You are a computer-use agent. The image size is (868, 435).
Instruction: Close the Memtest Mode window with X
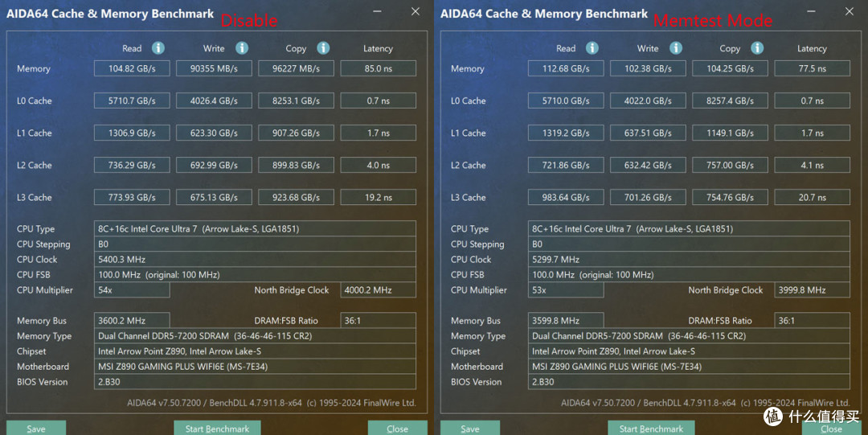coord(850,11)
